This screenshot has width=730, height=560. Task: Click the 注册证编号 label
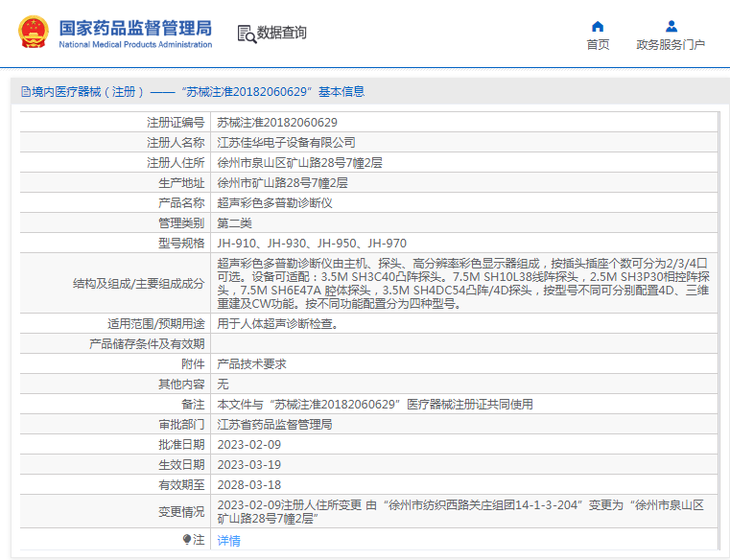[x=176, y=123]
